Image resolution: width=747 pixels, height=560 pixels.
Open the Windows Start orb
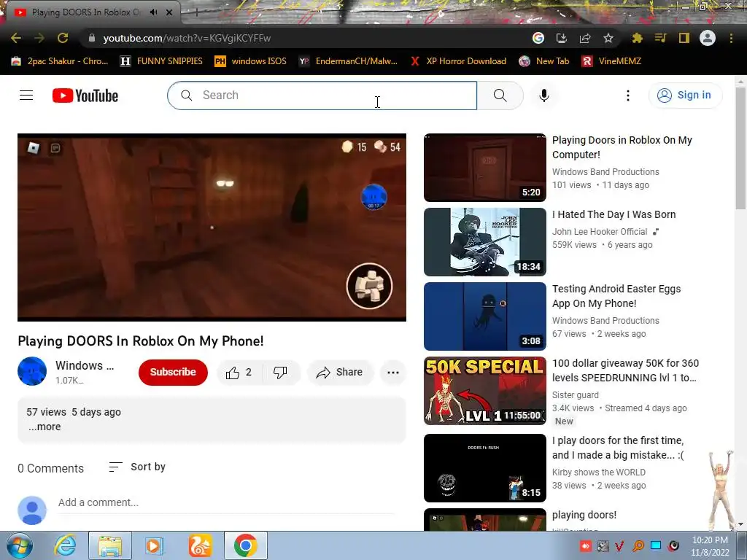pos(19,545)
